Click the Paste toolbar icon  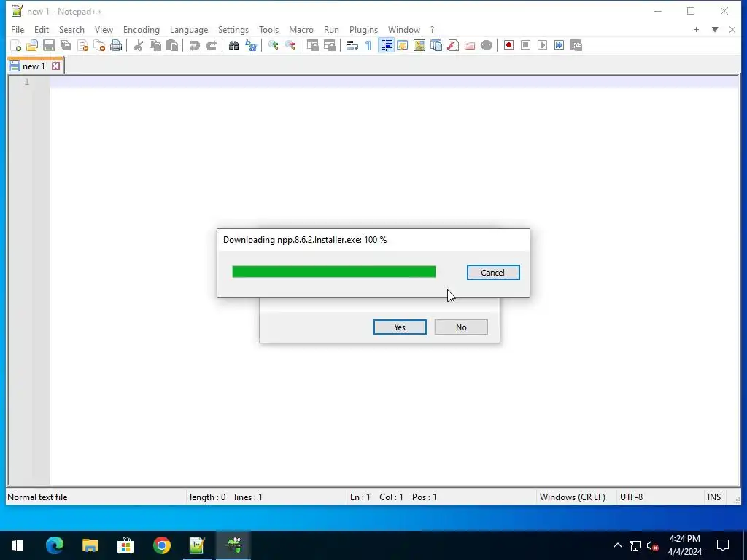pyautogui.click(x=172, y=45)
